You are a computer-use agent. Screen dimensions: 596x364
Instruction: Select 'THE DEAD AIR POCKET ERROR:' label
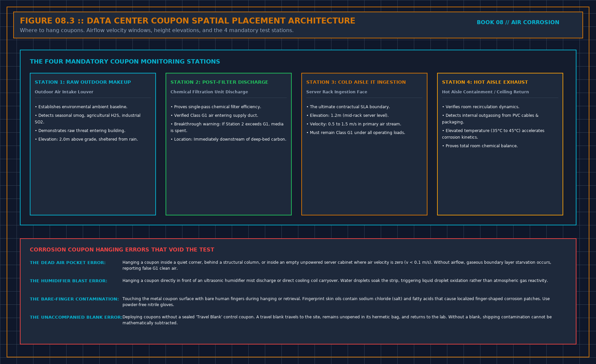[x=68, y=263]
